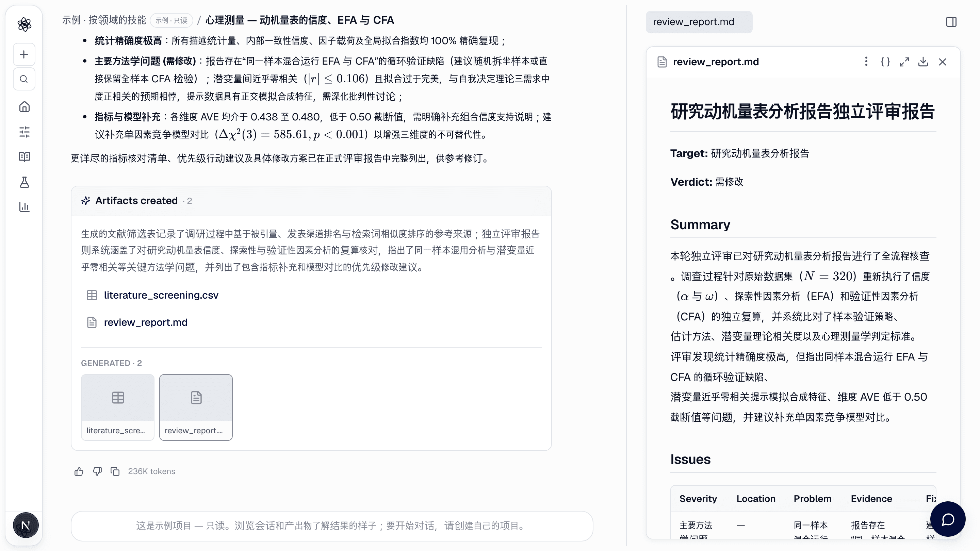This screenshot has height=551, width=980.
Task: Click the Problem column header
Action: click(812, 499)
